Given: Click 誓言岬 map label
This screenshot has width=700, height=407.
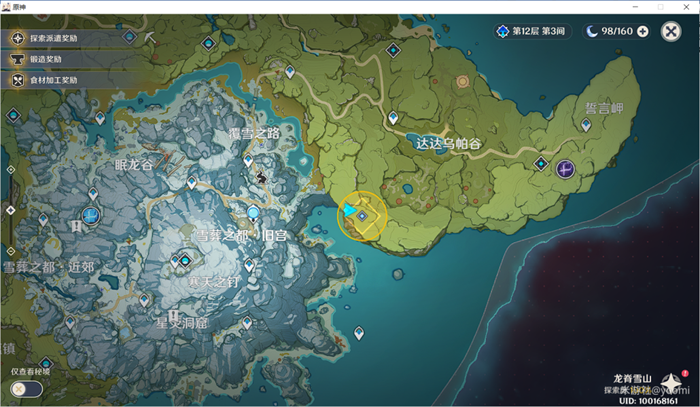Looking at the screenshot, I should pos(604,108).
